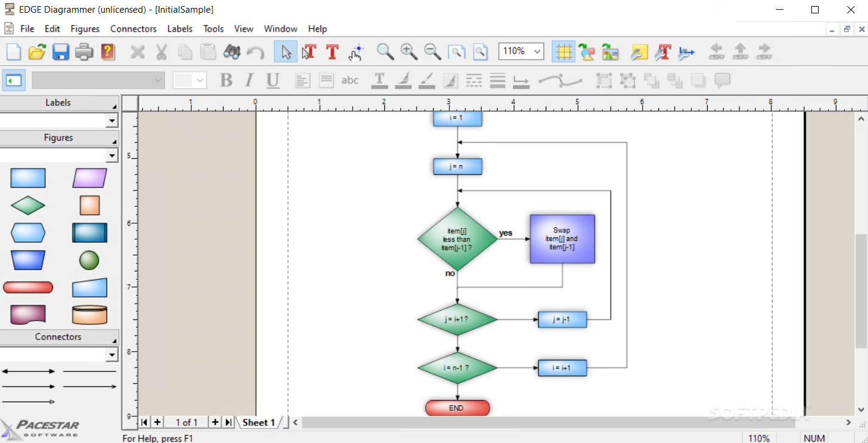Pick the red rounded terminator figure
The image size is (868, 443).
click(x=28, y=287)
